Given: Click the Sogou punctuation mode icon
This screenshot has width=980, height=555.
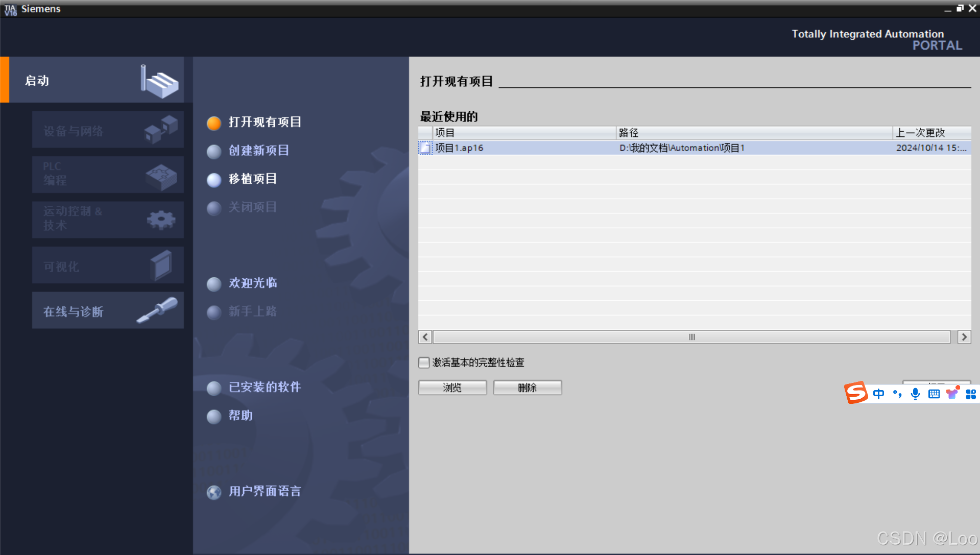Looking at the screenshot, I should pos(897,394).
